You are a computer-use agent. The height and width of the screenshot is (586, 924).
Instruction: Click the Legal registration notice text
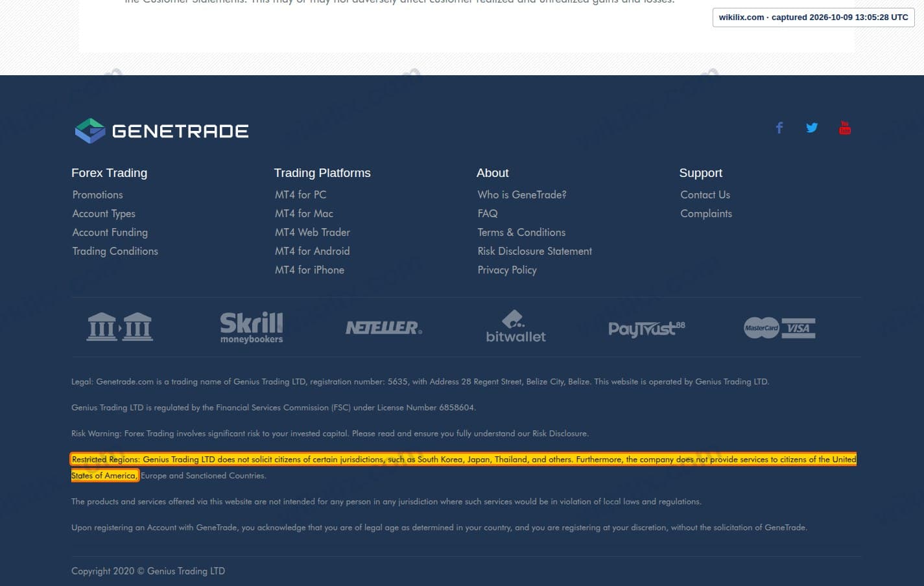pyautogui.click(x=420, y=382)
